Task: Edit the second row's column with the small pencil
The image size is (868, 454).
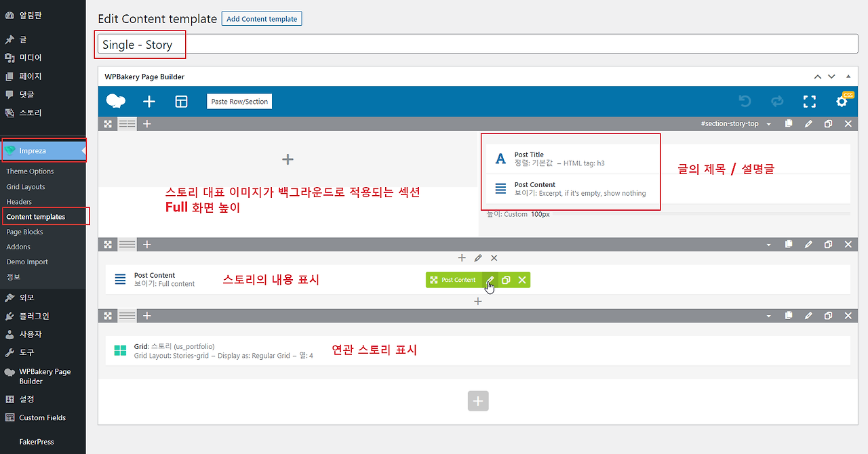Action: (478, 258)
